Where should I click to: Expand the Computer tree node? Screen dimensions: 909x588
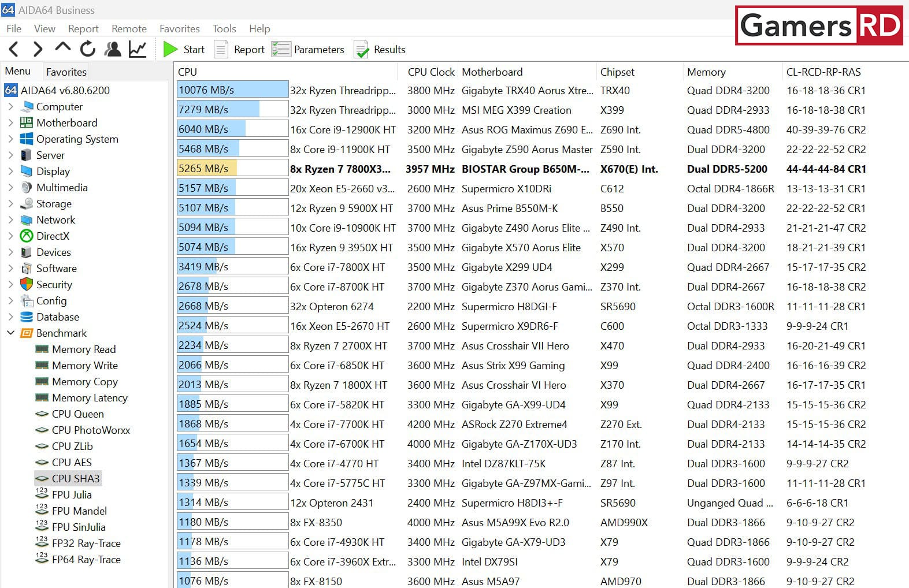click(x=10, y=107)
